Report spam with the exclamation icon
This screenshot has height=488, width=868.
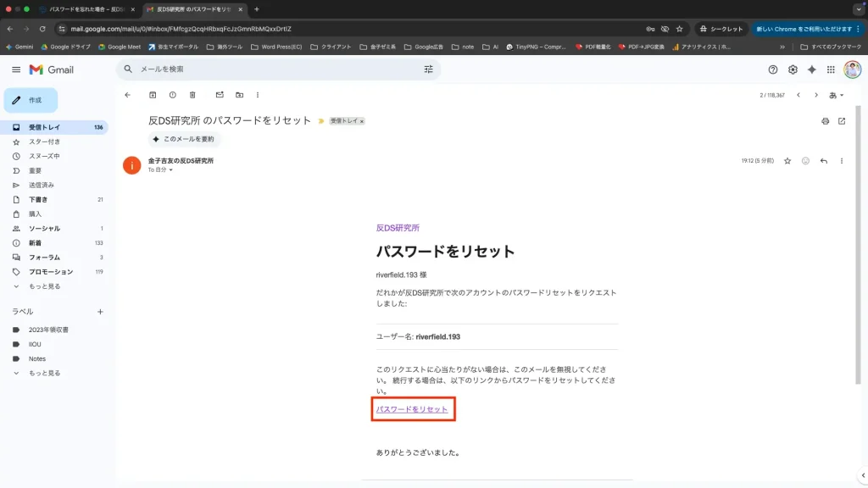[173, 95]
